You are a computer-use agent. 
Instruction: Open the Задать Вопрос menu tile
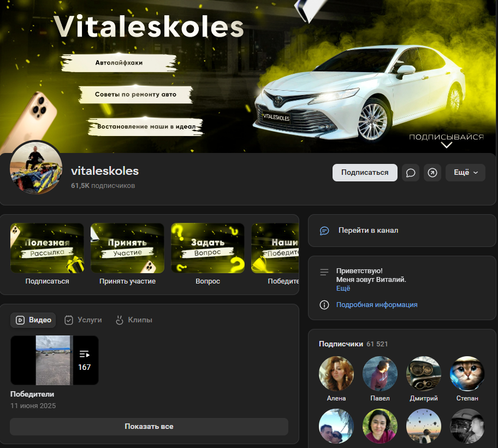[x=207, y=248]
